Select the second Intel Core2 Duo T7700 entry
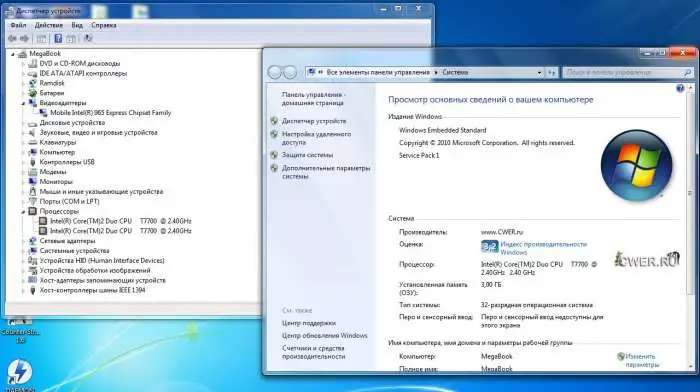This screenshot has height=392, width=700. (x=121, y=231)
